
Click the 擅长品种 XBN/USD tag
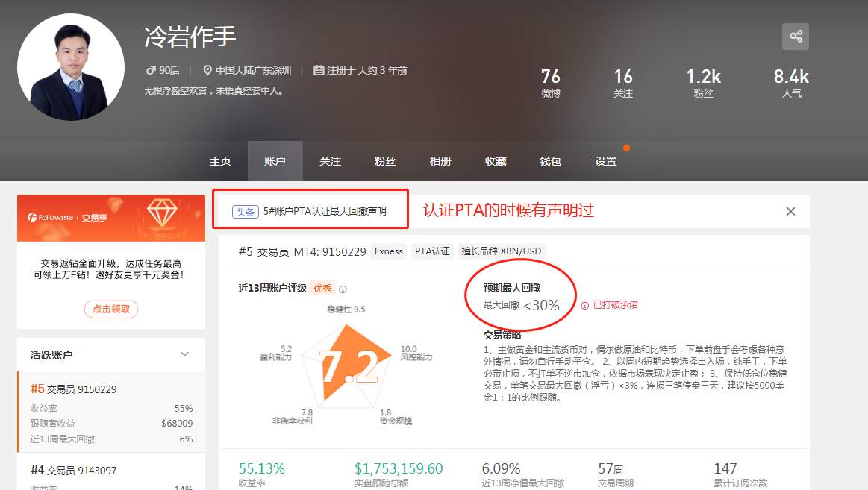coord(502,251)
